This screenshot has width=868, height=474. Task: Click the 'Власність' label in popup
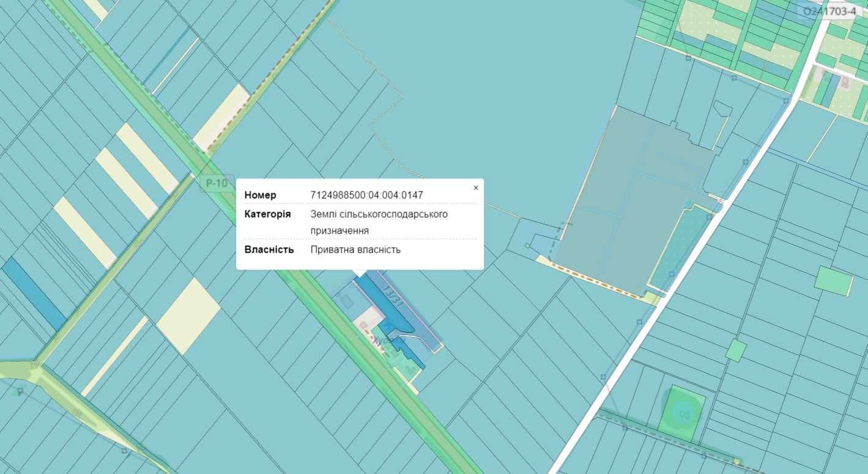[269, 250]
